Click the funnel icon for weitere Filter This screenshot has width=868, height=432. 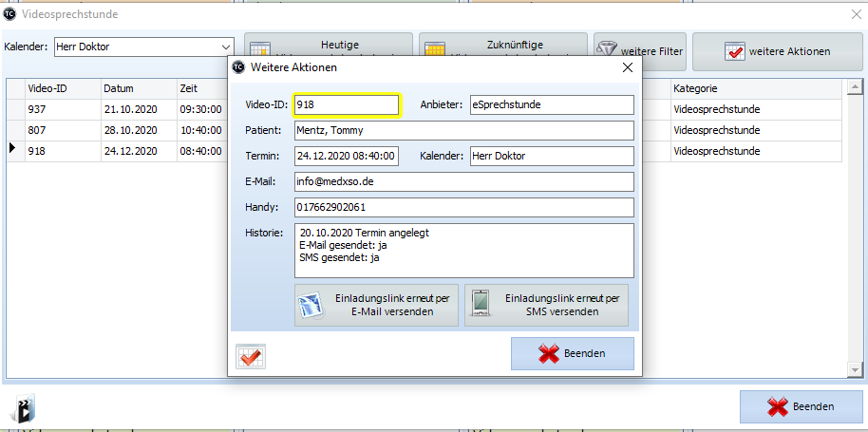608,50
